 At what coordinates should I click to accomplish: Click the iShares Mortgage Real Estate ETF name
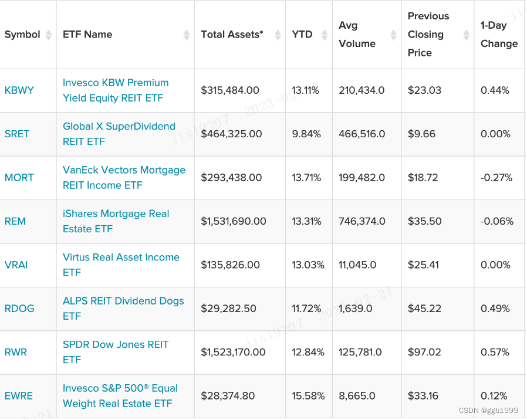point(116,221)
